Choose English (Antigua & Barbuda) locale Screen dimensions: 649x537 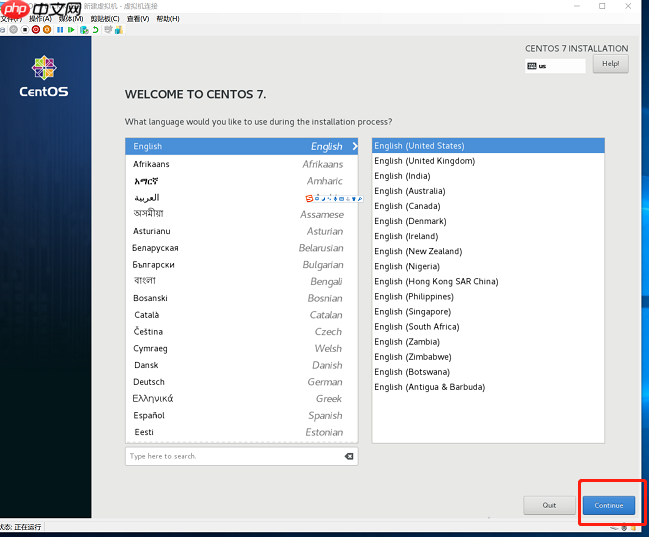488,387
